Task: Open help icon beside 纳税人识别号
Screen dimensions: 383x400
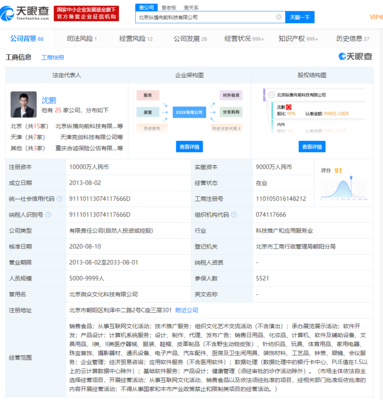Action: click(48, 215)
